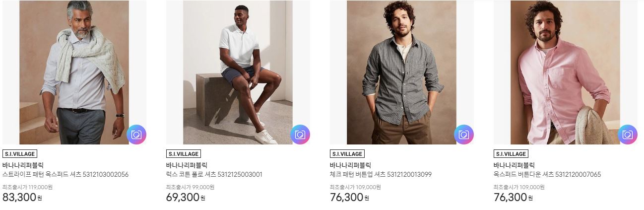Click camera search icon on white polo shirt

[x=300, y=135]
